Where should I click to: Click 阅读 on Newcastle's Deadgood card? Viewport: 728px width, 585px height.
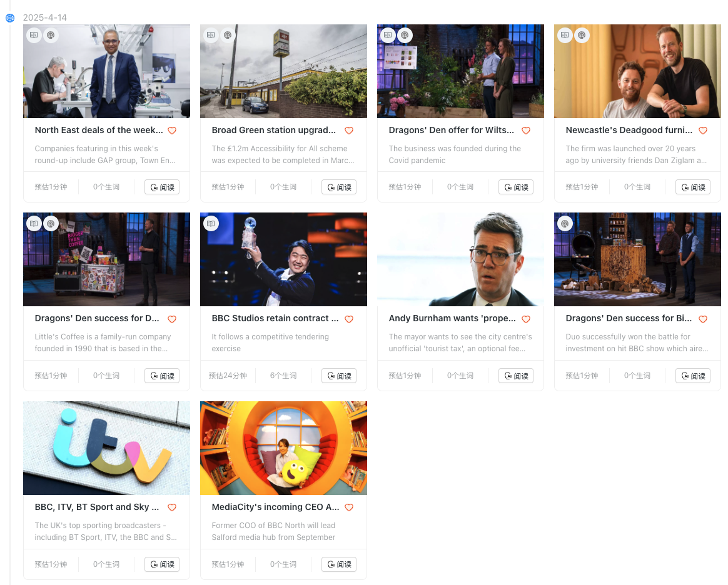tap(693, 187)
